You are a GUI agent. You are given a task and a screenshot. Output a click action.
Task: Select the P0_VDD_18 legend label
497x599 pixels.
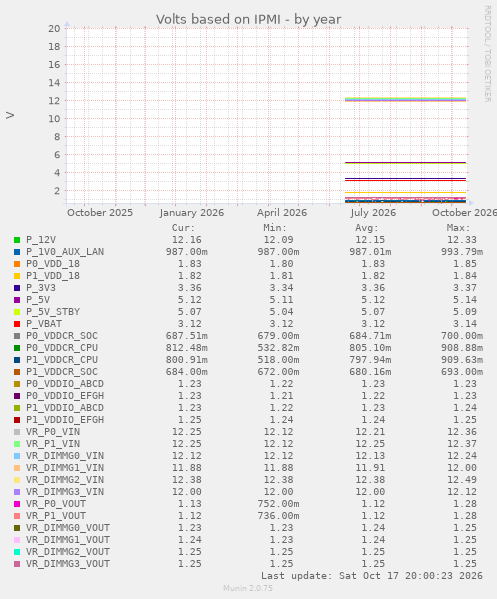pyautogui.click(x=53, y=264)
